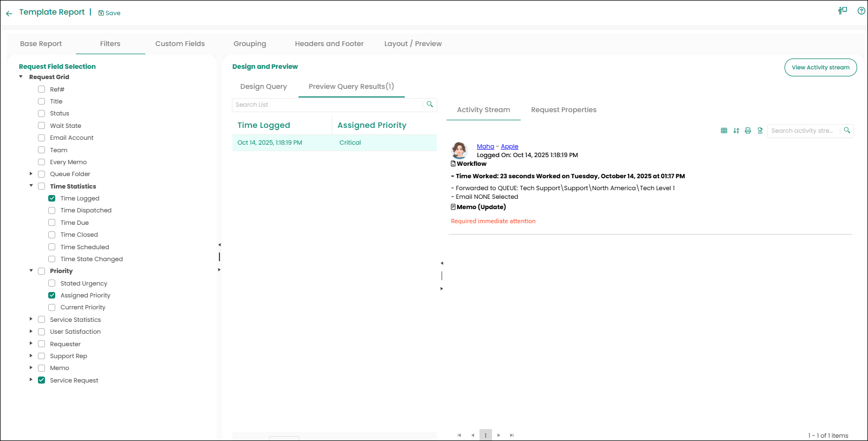868x441 pixels.
Task: Click the A-Z sort order icon
Action: [736, 131]
